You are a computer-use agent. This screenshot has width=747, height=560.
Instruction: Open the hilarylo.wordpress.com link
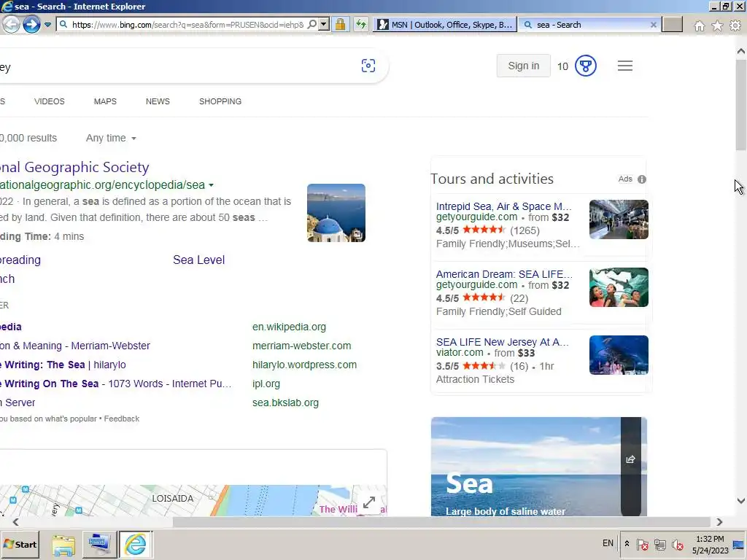pos(304,365)
